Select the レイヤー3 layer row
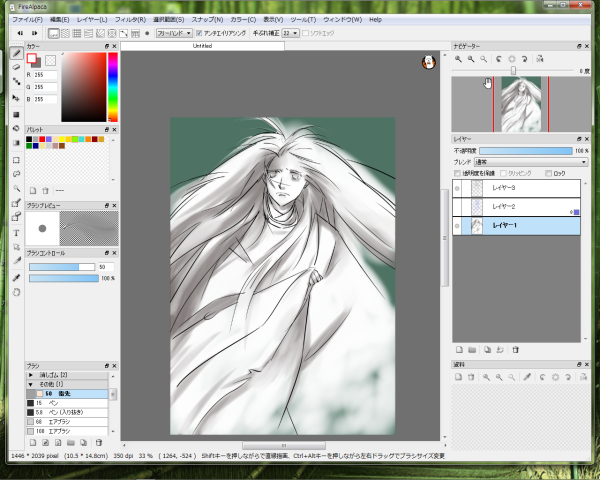 pos(516,188)
